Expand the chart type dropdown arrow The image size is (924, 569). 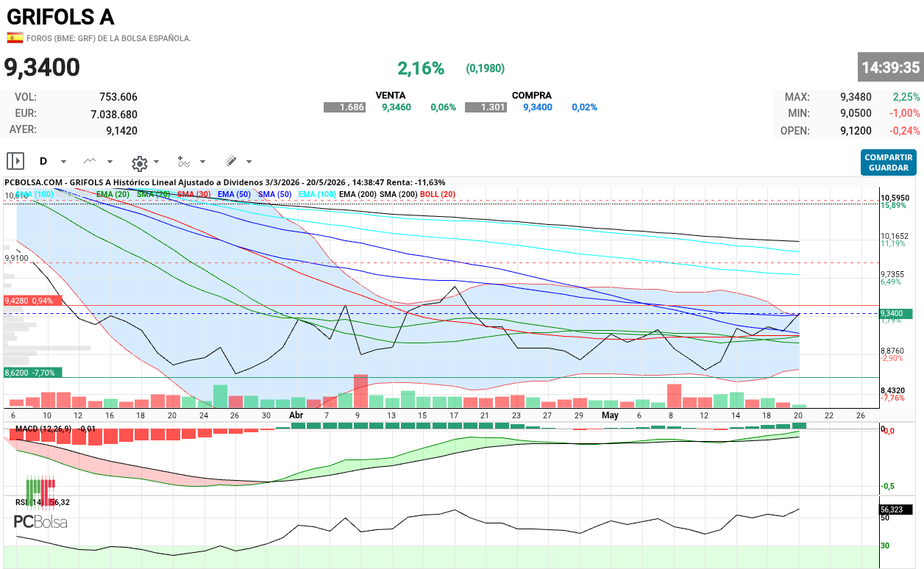point(110,162)
